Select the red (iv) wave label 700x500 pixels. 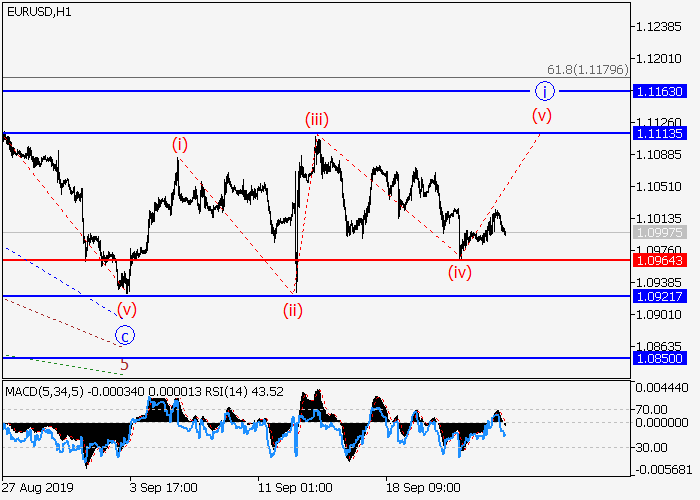[459, 271]
